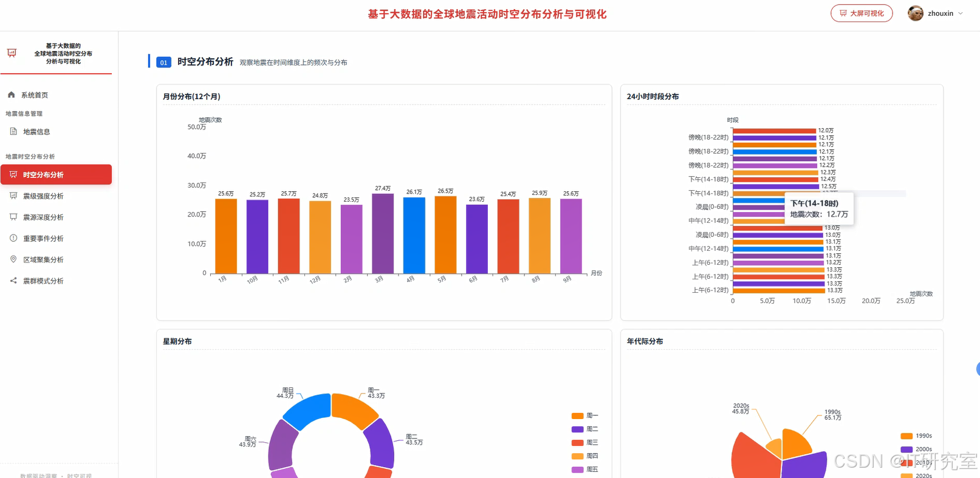Toggle the 1990s legend item
This screenshot has width=980, height=478.
[916, 436]
